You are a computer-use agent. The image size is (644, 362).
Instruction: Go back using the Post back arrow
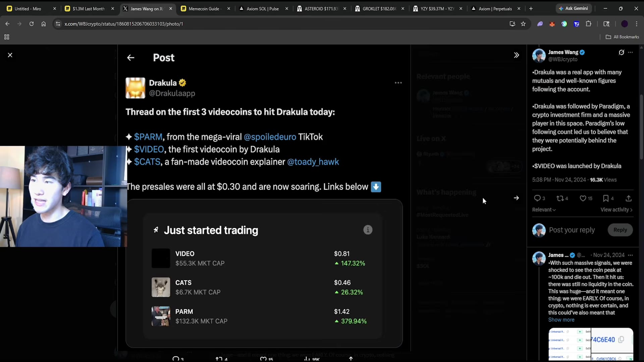pos(131,58)
